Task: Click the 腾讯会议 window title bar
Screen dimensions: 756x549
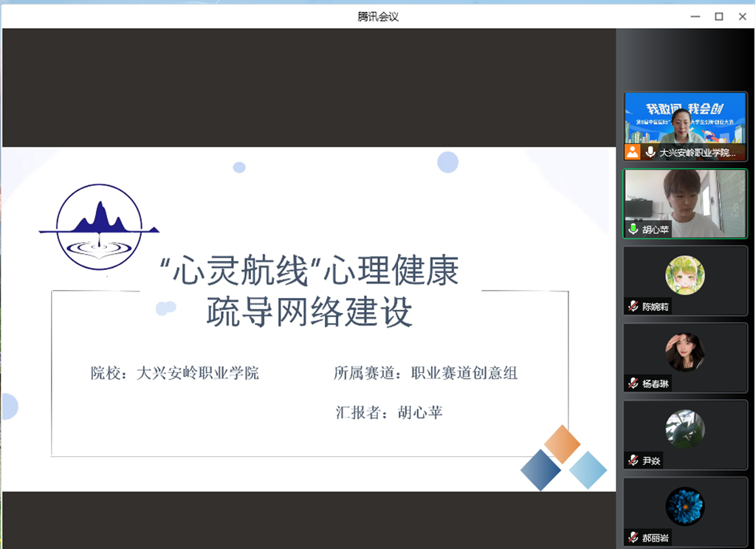Action: coord(378,16)
